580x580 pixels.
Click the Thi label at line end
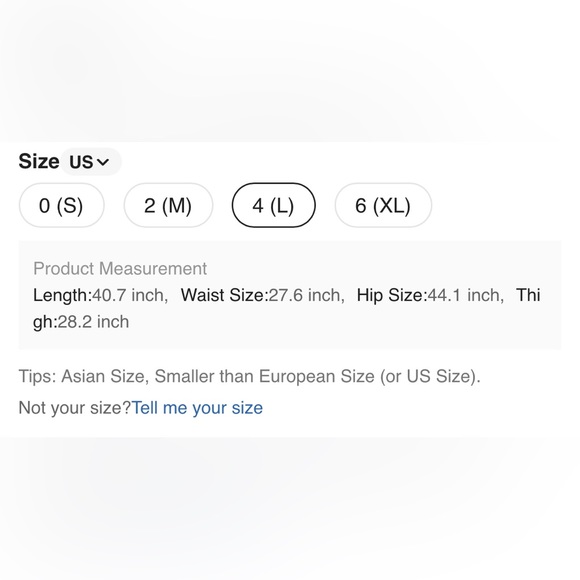point(528,295)
